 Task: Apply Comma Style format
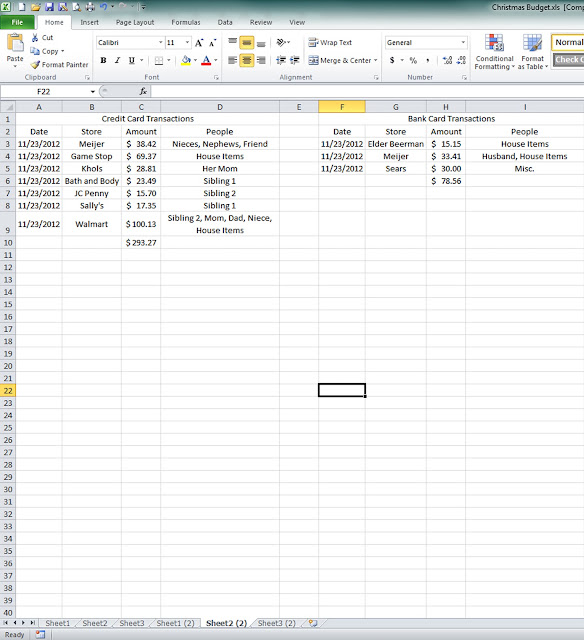pos(427,60)
